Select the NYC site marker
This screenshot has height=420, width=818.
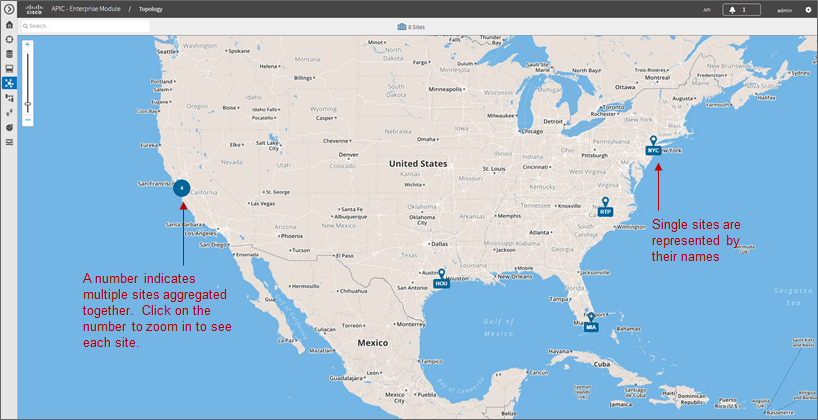[x=653, y=146]
